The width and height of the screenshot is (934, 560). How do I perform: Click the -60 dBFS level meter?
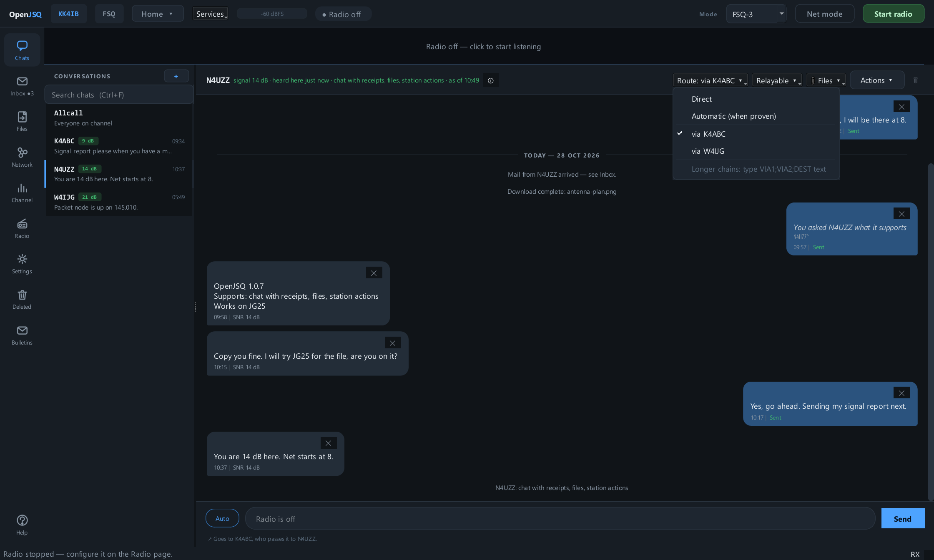click(x=272, y=14)
